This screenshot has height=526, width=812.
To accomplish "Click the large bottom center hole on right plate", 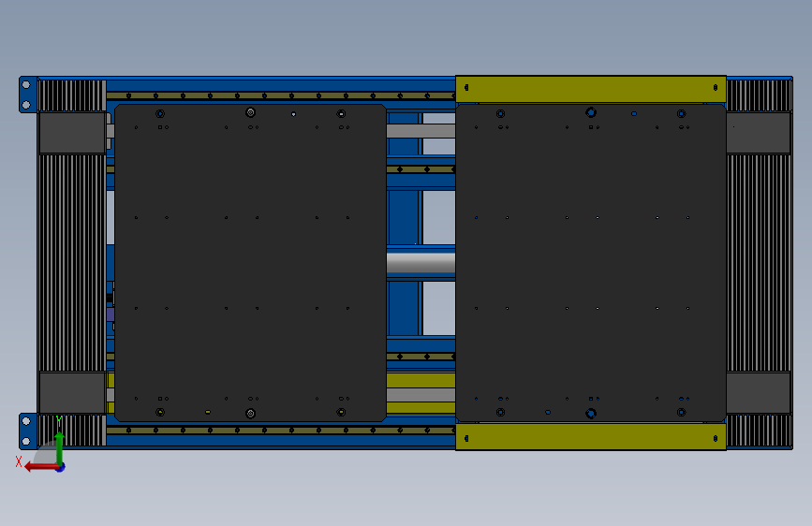I will pos(591,413).
